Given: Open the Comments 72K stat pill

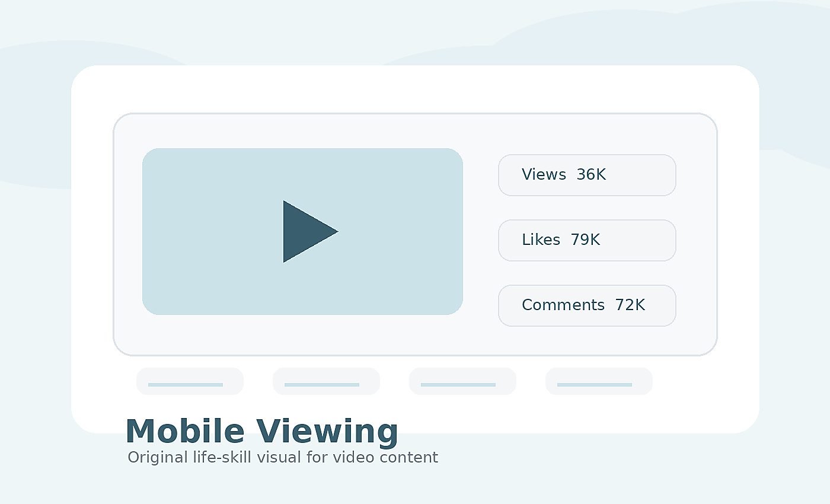Looking at the screenshot, I should [587, 305].
